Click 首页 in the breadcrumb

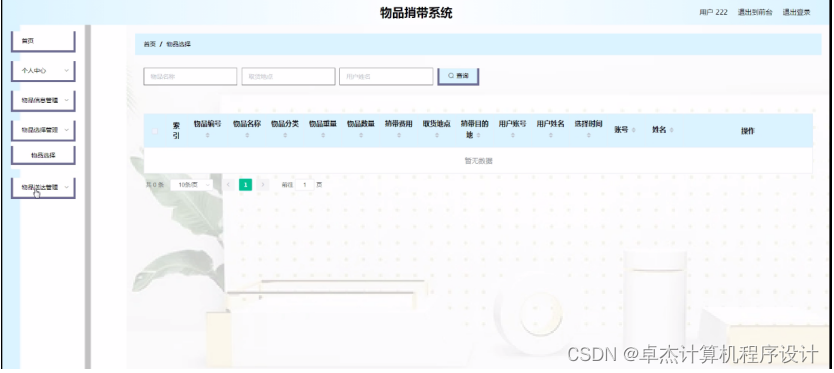(x=149, y=45)
